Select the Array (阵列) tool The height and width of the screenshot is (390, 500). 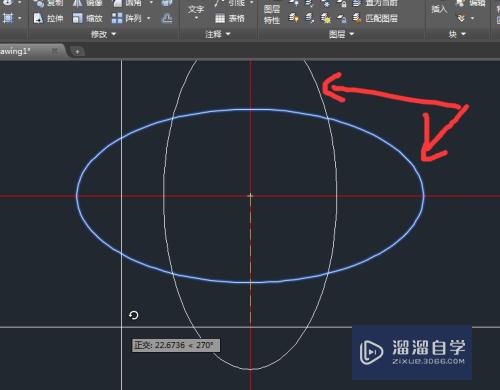click(x=127, y=18)
